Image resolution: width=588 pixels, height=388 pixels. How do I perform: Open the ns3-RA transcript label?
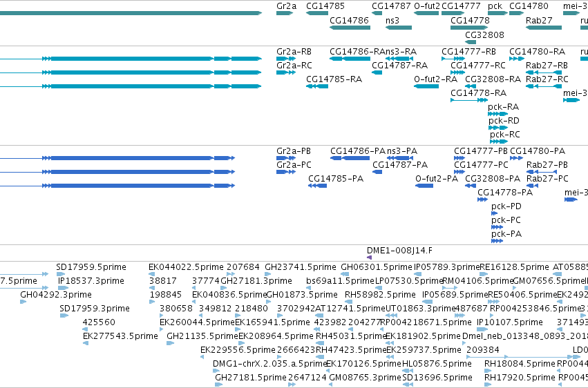coord(401,52)
